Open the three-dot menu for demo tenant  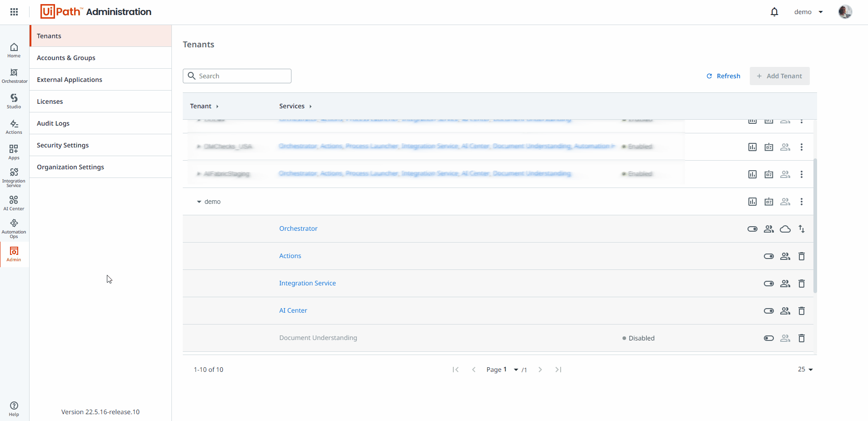pos(802,202)
